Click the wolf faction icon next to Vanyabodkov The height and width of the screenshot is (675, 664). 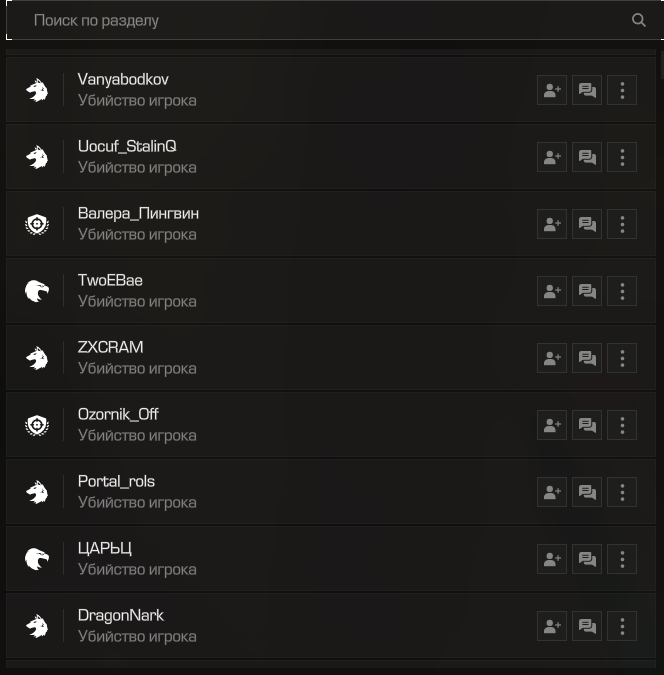click(x=37, y=90)
